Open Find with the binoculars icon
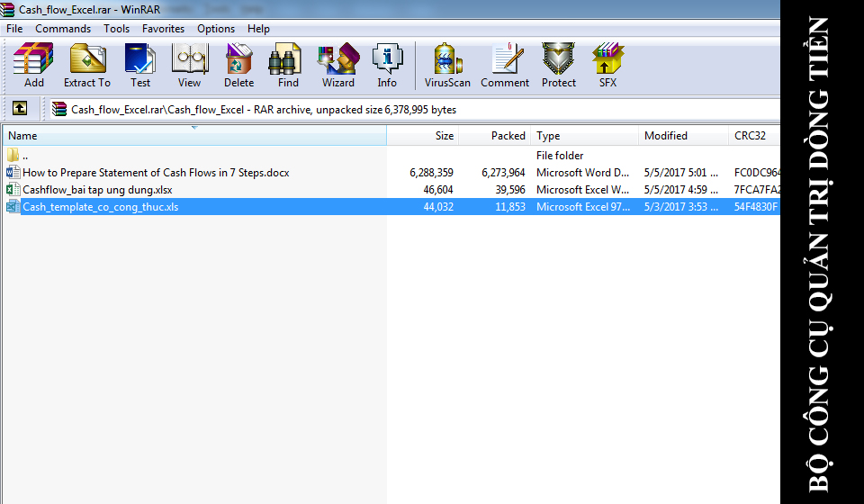Image resolution: width=864 pixels, height=504 pixels. tap(284, 58)
